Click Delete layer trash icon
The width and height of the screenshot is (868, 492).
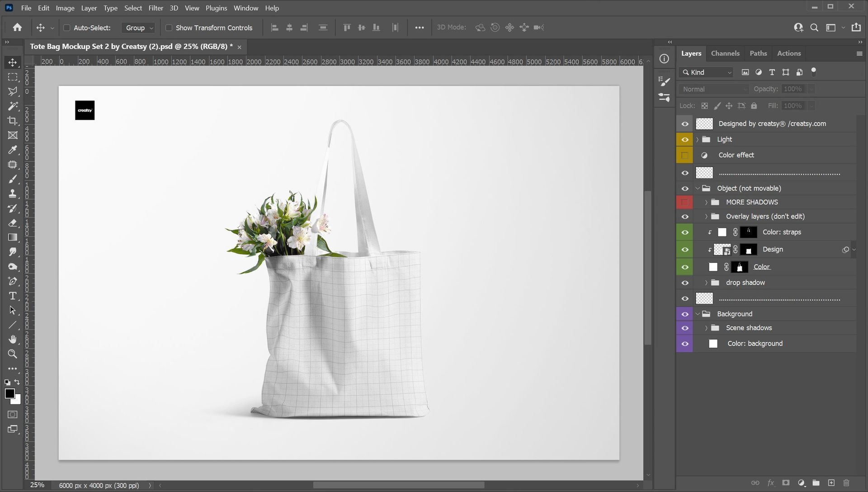846,483
